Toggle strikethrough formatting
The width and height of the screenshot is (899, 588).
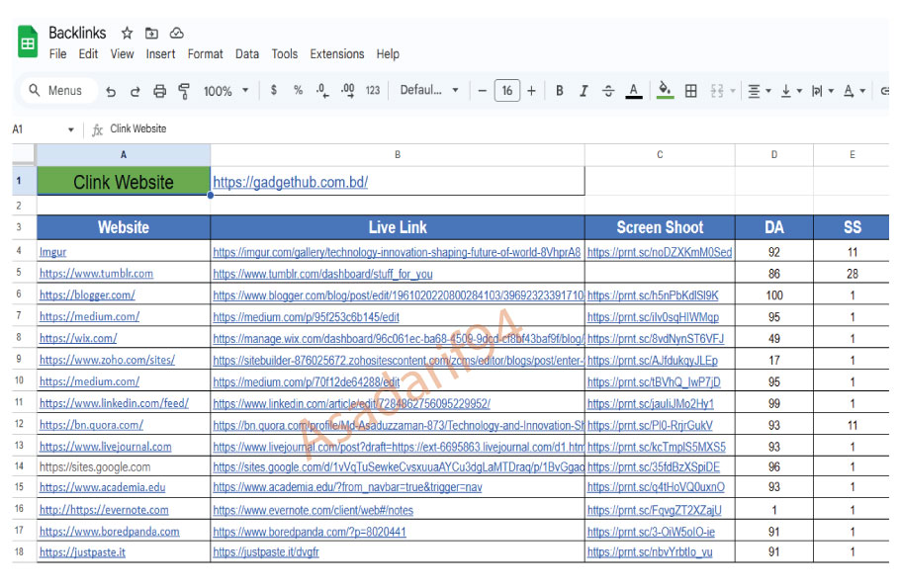click(x=608, y=89)
